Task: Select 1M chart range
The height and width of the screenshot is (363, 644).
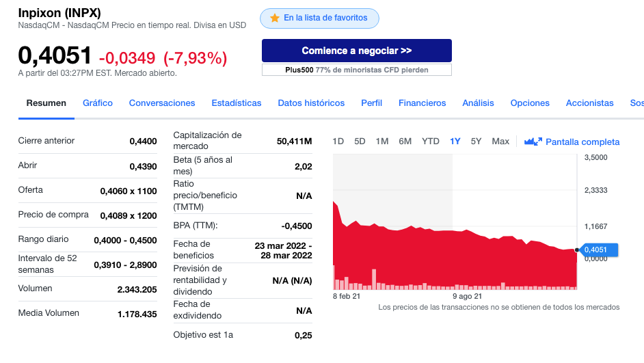Action: 382,142
